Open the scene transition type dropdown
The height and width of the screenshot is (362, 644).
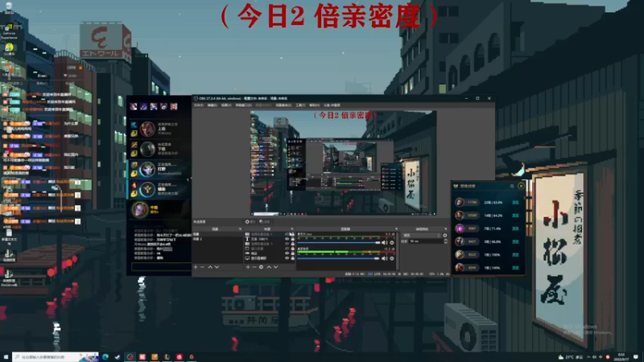(x=421, y=236)
